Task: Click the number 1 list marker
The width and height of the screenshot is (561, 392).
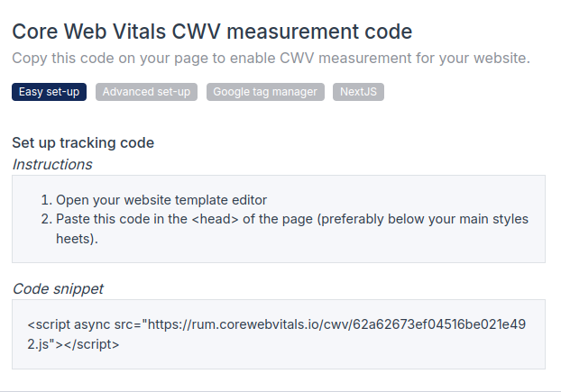Action: [45, 200]
